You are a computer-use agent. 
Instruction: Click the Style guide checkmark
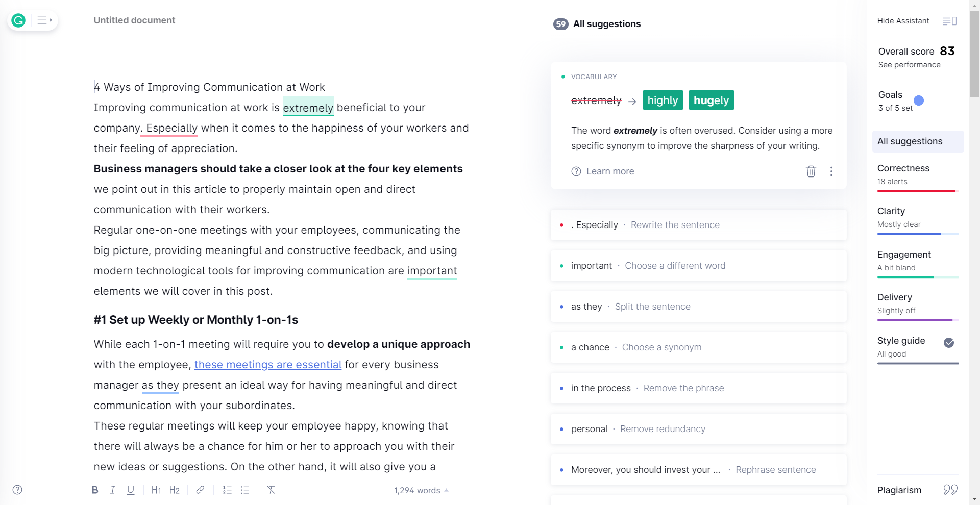click(x=948, y=343)
